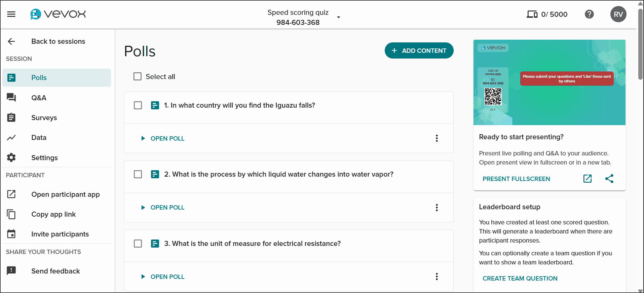
Task: Open the share icon beside Present Fullscreen
Action: click(x=610, y=179)
